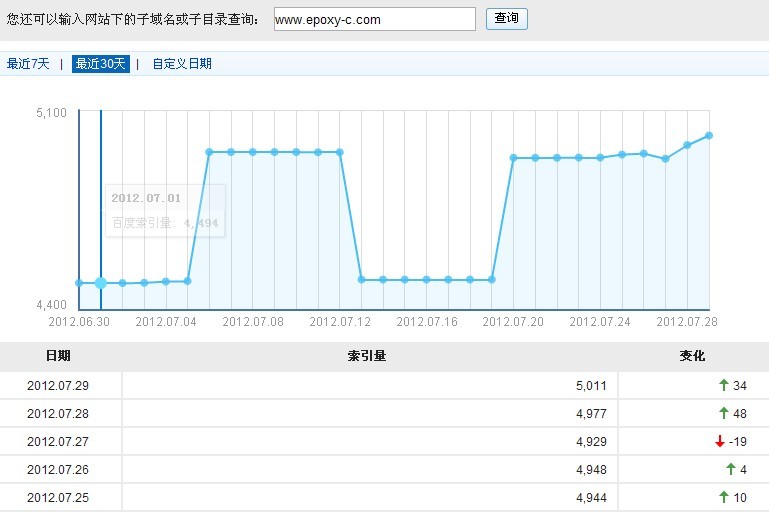Select the 最近30天 tab
The width and height of the screenshot is (769, 512).
(x=101, y=64)
